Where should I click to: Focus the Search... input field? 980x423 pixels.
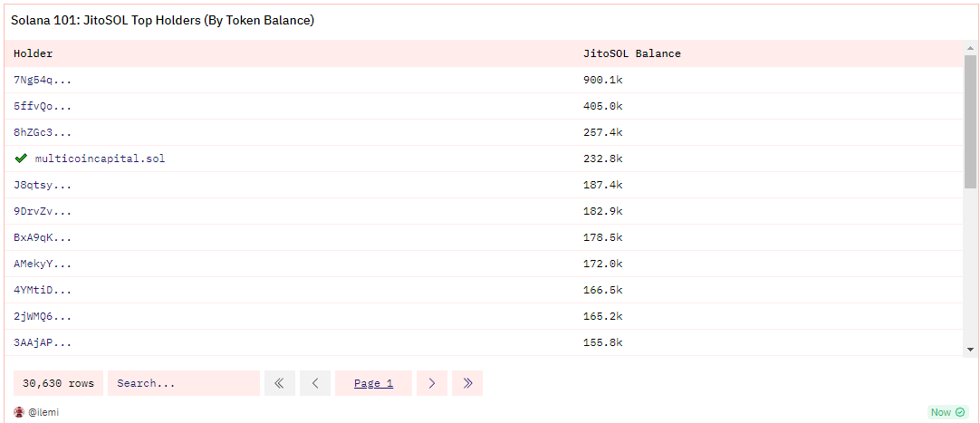point(184,383)
